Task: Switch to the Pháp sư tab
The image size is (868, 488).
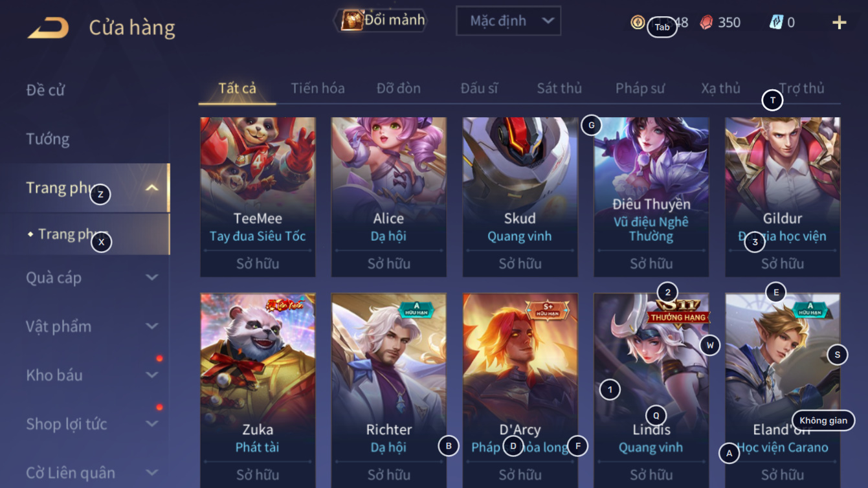Action: click(x=640, y=88)
